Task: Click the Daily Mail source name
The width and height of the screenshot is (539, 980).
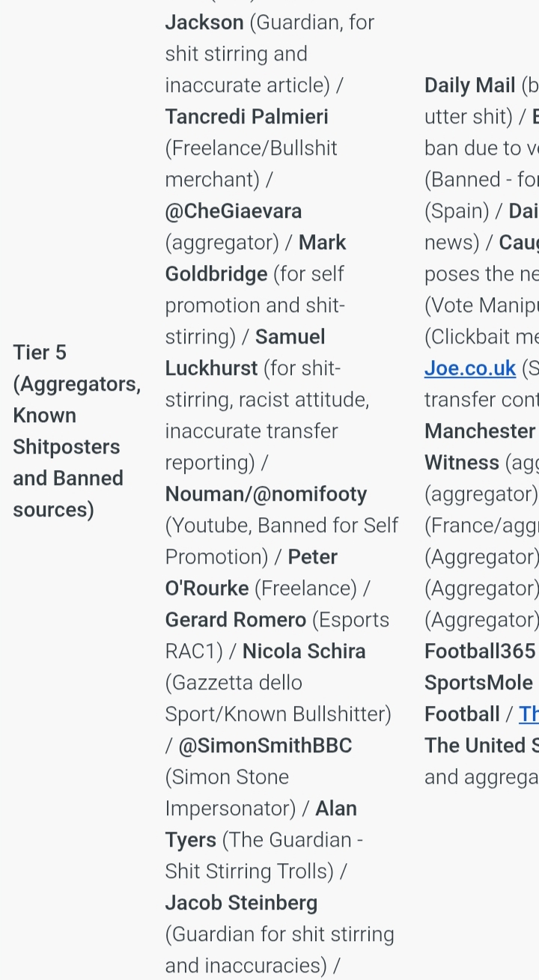Action: pos(469,85)
